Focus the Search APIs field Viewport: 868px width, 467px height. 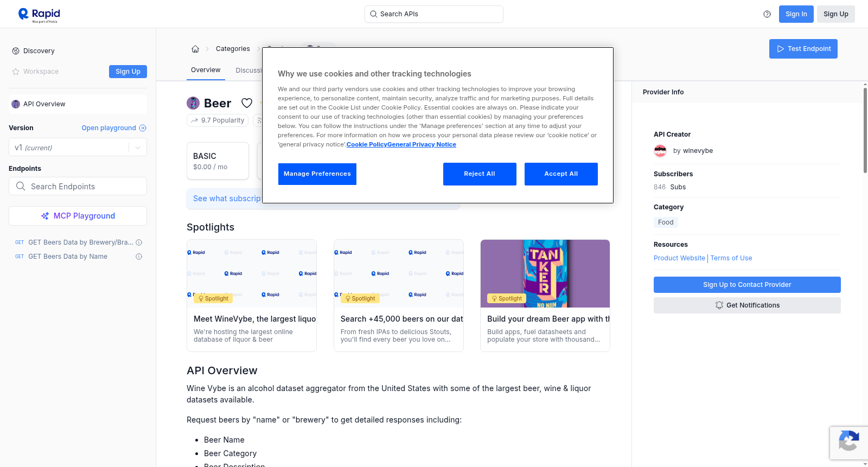click(x=434, y=14)
